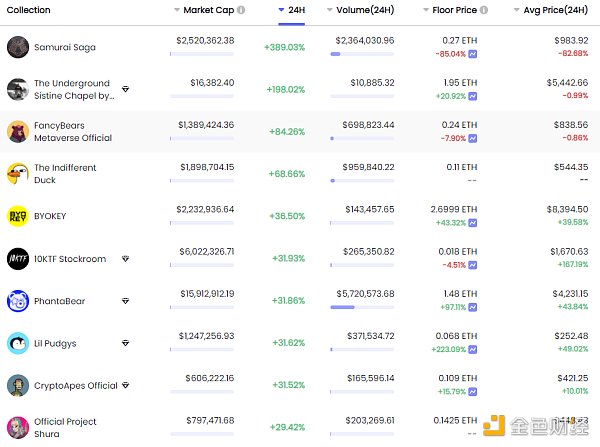Click the BYOKEY yellow logo icon

(18, 215)
